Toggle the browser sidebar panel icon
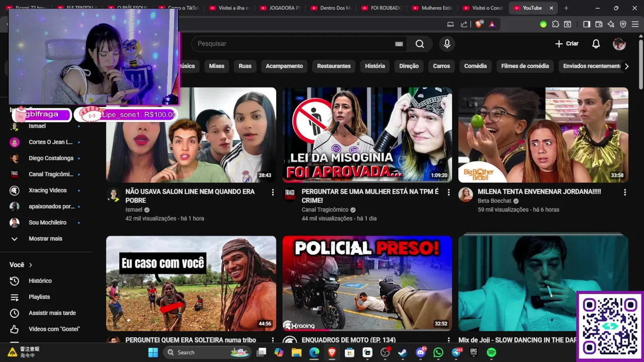 tap(587, 24)
